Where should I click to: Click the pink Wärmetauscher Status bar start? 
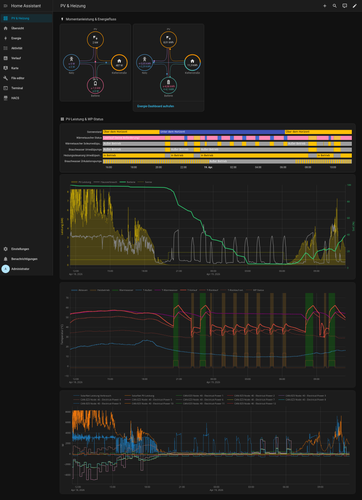[x=134, y=138]
